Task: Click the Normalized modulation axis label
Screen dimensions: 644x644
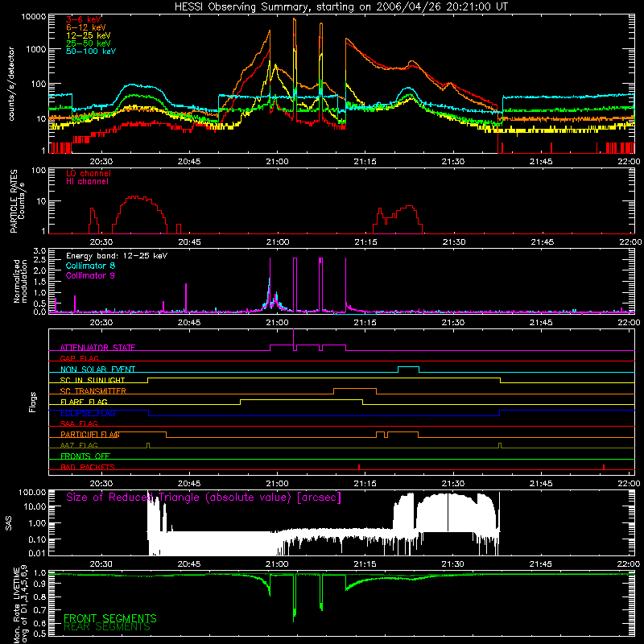Action: pos(21,281)
